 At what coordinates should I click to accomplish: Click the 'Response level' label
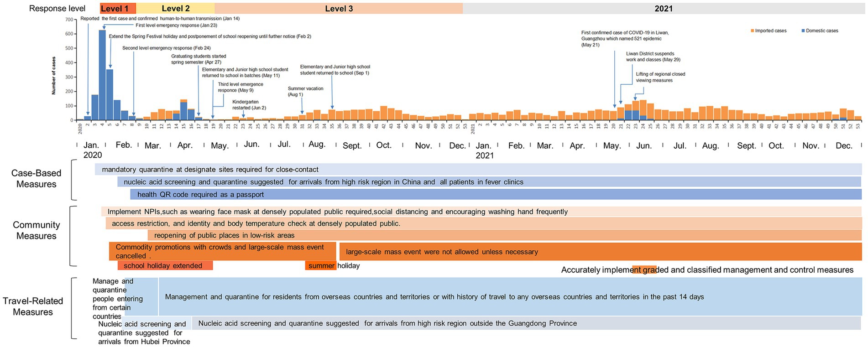57,8
